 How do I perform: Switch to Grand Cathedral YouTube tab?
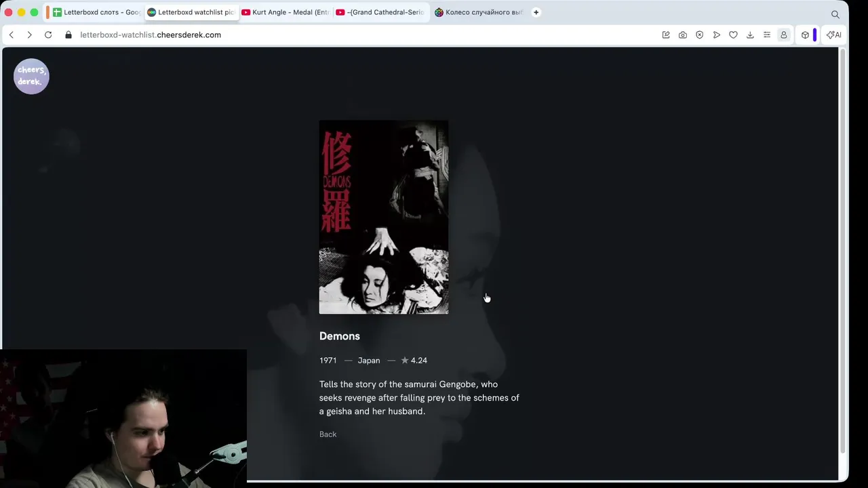[380, 12]
